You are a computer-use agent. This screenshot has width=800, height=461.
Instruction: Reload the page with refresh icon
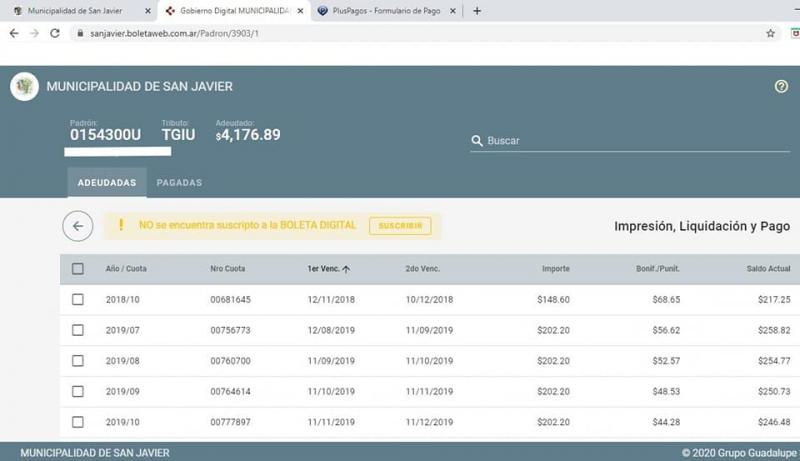(55, 33)
